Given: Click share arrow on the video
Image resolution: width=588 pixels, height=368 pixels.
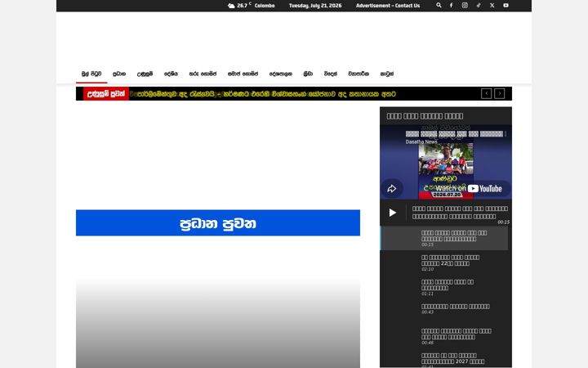Looking at the screenshot, I should 392,189.
